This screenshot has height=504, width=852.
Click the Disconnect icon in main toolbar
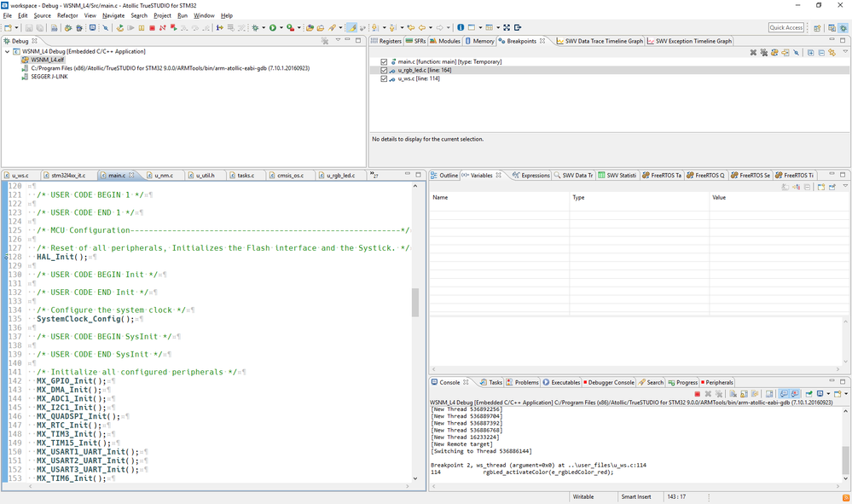[x=162, y=27]
